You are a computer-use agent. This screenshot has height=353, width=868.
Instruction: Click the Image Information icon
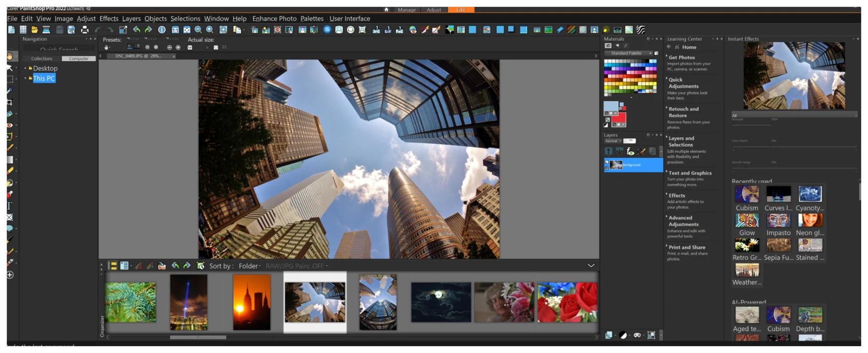click(162, 30)
